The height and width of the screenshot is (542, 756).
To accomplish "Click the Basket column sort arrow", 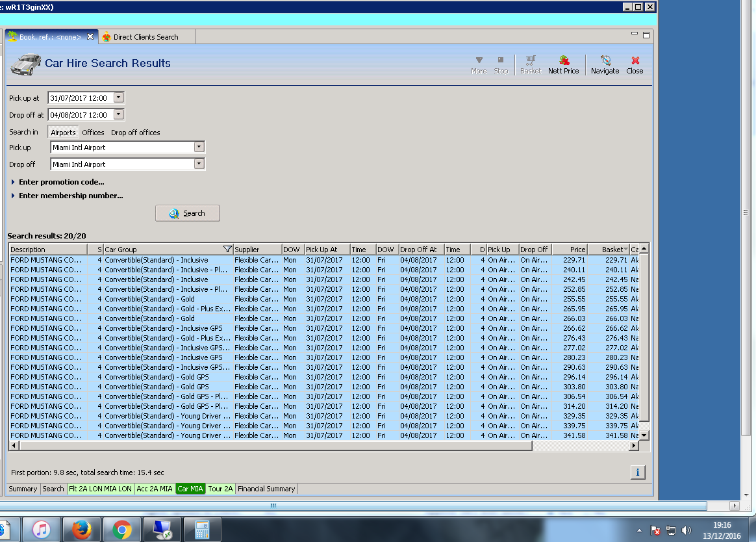I will pyautogui.click(x=626, y=249).
